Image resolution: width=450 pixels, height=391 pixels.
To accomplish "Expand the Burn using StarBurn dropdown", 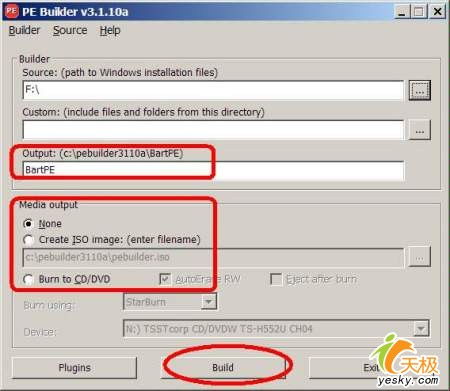I will click(209, 302).
